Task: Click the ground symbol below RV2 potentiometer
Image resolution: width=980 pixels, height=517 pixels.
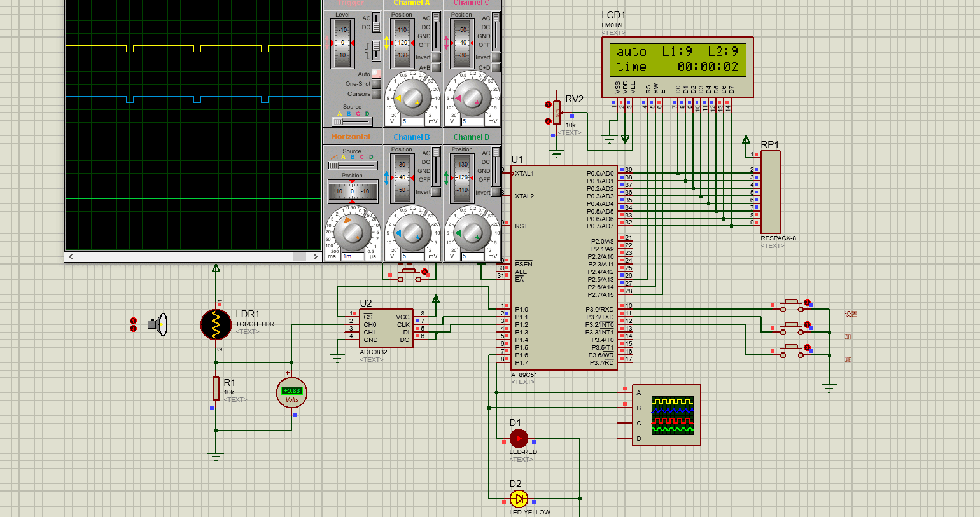Action: (557, 154)
